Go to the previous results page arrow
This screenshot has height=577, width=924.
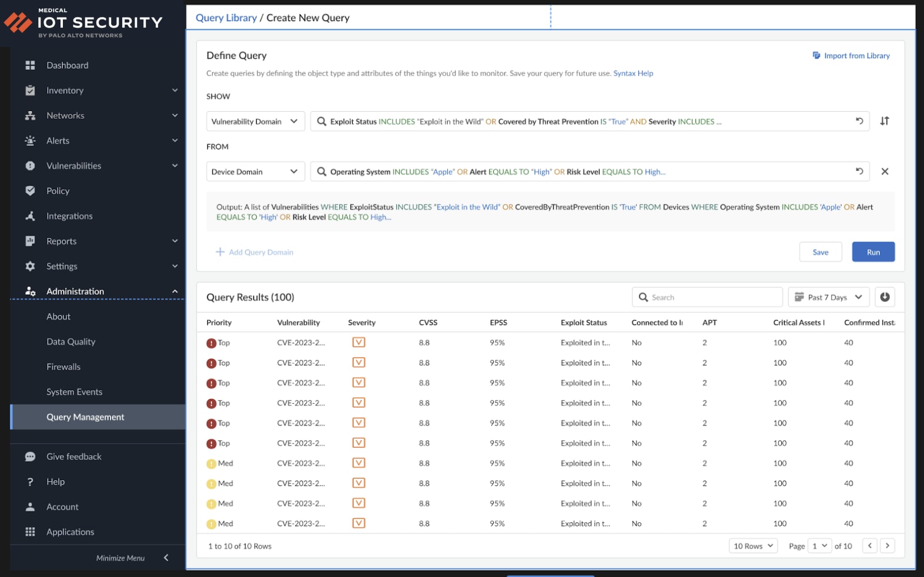(870, 546)
